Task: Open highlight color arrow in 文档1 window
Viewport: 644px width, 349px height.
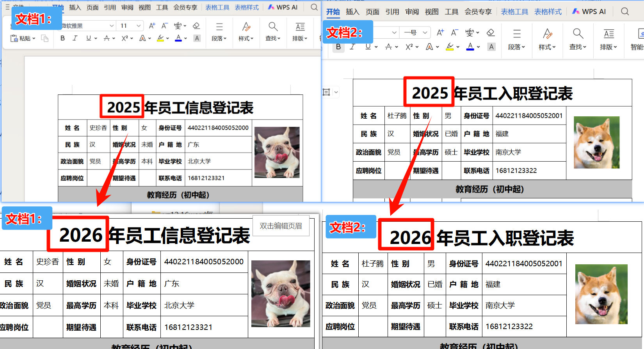Action: click(x=167, y=39)
